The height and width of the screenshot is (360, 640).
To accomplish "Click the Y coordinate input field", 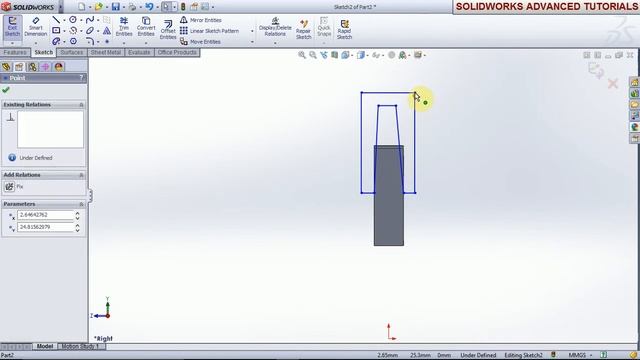I will tap(45, 227).
